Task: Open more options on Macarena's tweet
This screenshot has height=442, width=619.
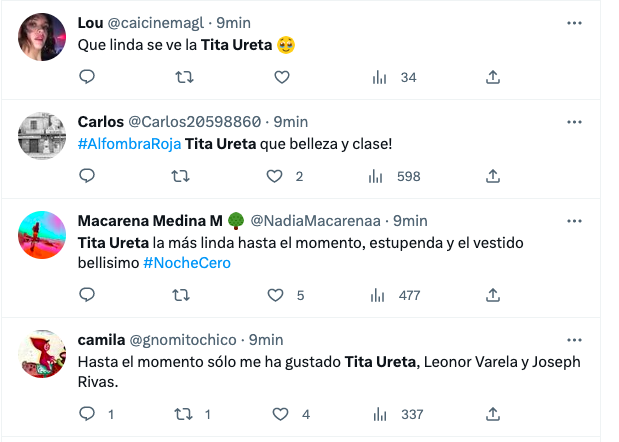Action: 574,221
